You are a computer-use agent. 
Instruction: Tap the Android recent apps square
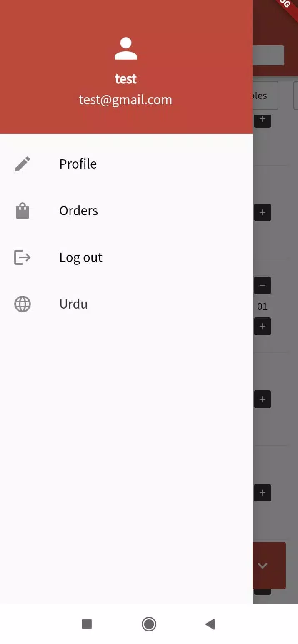click(87, 624)
